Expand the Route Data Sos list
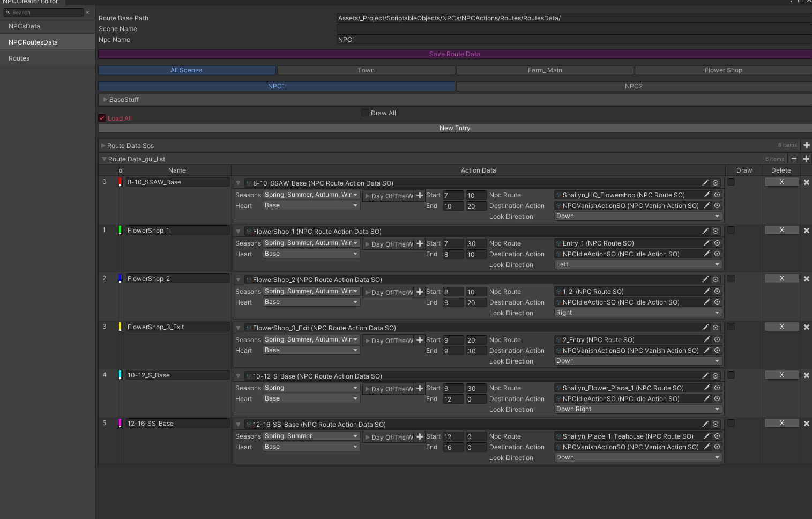Image resolution: width=812 pixels, height=519 pixels. pos(103,146)
